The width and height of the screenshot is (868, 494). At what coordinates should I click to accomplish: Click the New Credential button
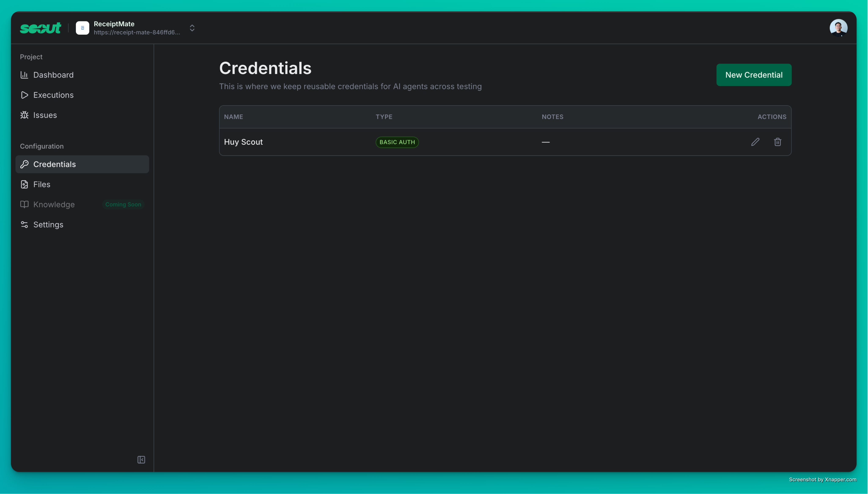coord(754,75)
